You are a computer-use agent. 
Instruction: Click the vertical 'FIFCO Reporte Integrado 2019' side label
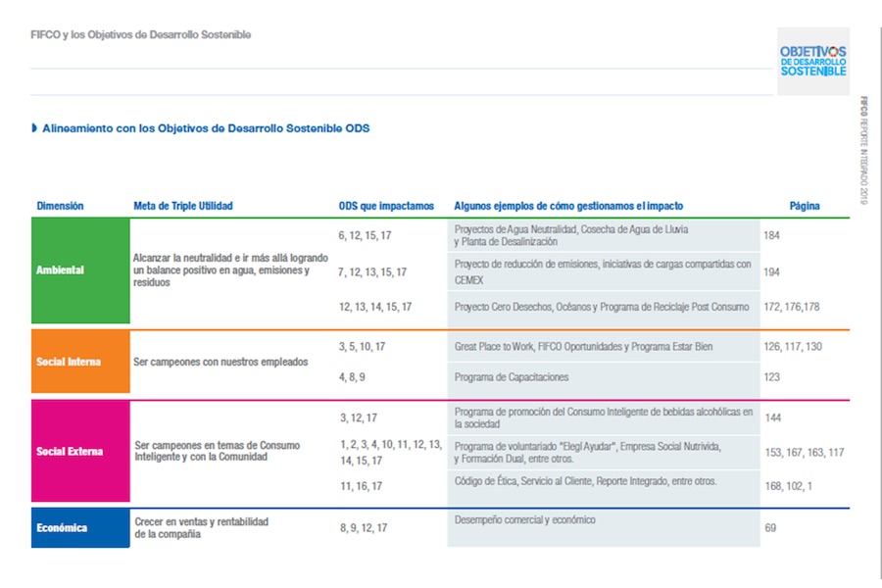click(x=863, y=150)
